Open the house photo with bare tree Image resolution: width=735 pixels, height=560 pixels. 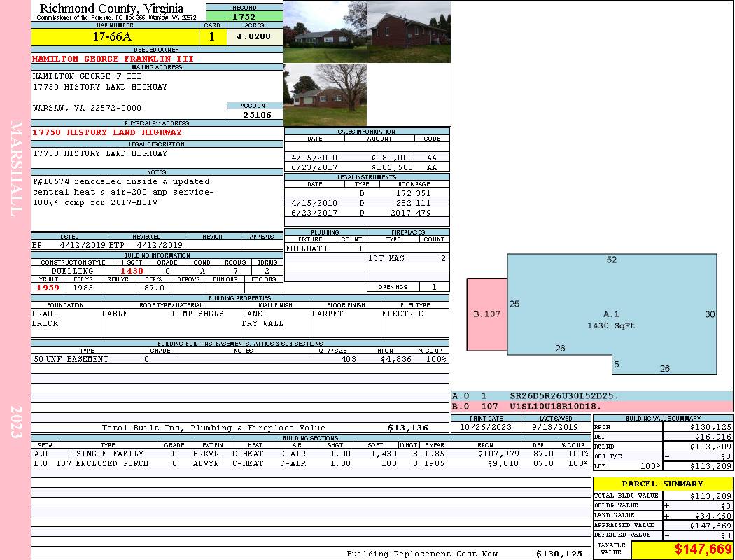click(325, 94)
